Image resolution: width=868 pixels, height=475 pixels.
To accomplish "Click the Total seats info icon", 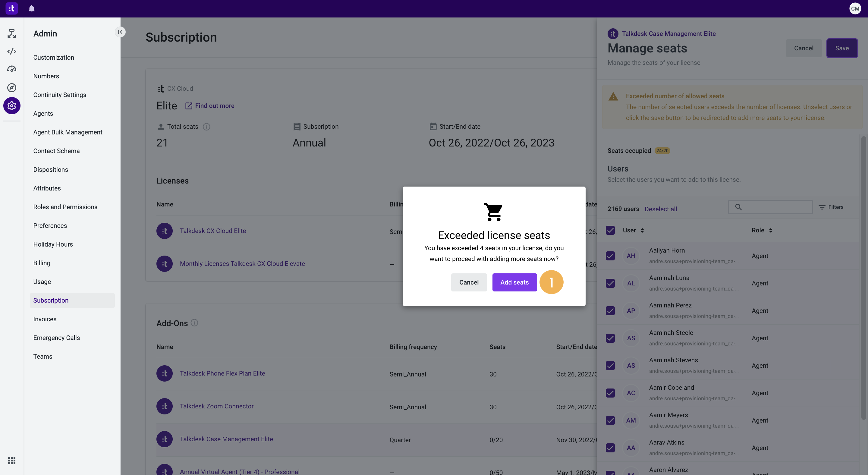I will 206,127.
